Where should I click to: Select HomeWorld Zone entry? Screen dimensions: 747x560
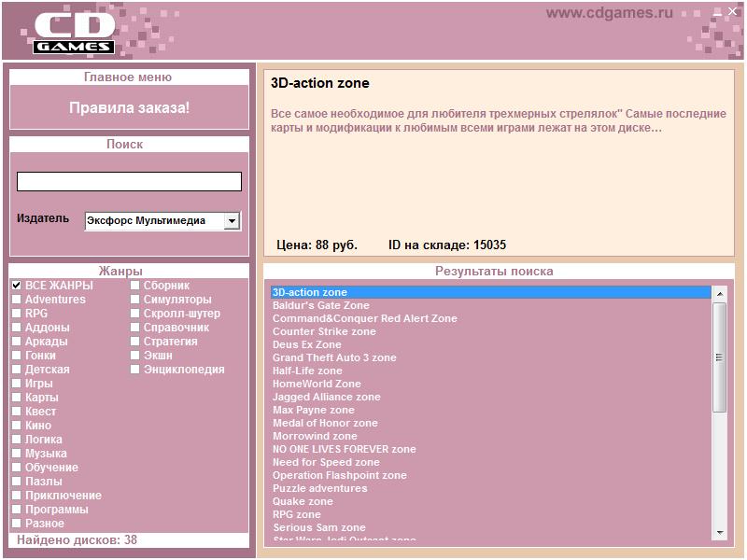491,384
